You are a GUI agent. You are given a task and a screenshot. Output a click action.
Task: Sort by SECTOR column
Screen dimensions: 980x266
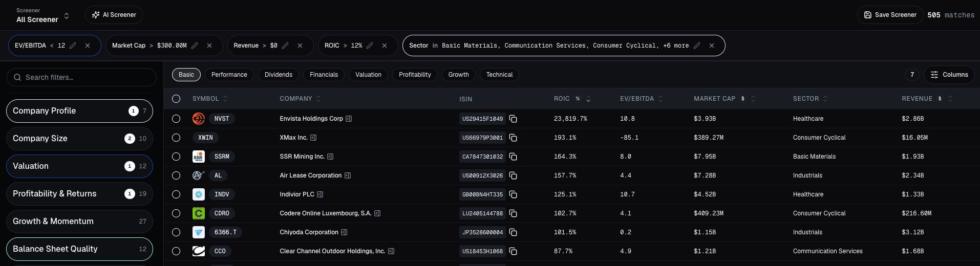tap(811, 99)
